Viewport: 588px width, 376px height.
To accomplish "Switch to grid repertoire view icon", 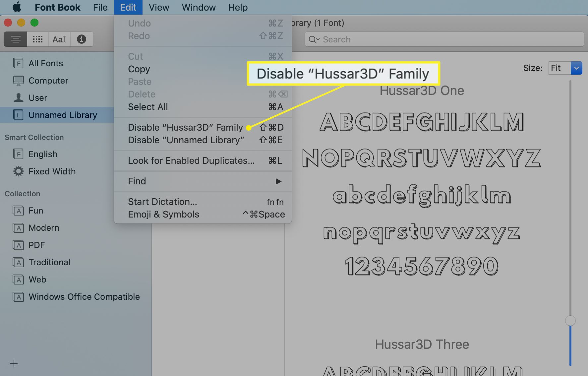I will pos(38,39).
